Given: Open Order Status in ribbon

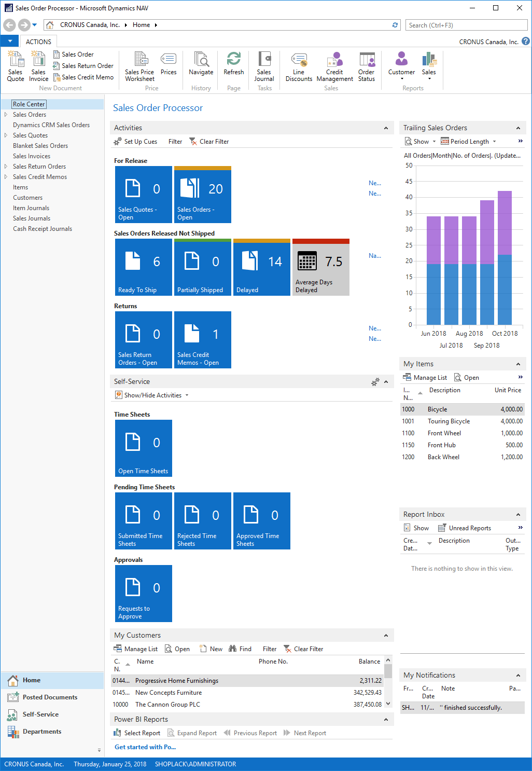Looking at the screenshot, I should pyautogui.click(x=367, y=66).
